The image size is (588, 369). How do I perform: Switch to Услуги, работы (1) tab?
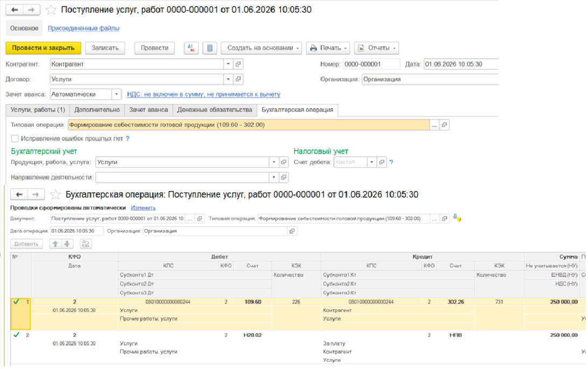point(38,110)
